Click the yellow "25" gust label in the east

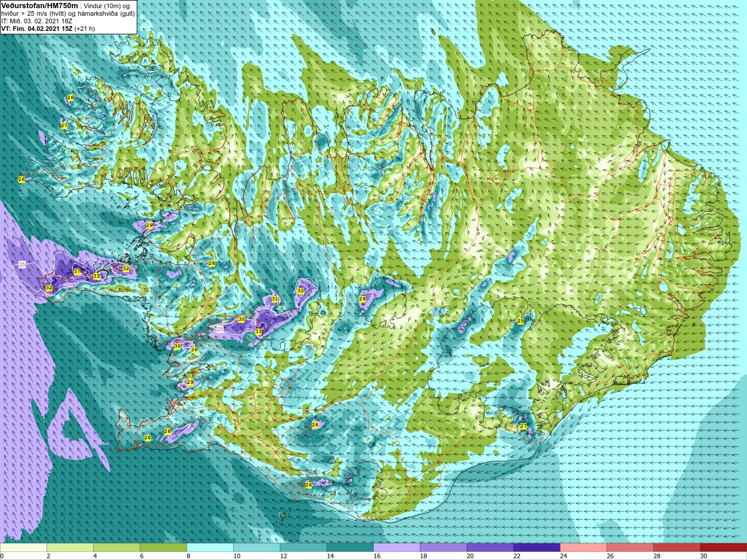521,321
